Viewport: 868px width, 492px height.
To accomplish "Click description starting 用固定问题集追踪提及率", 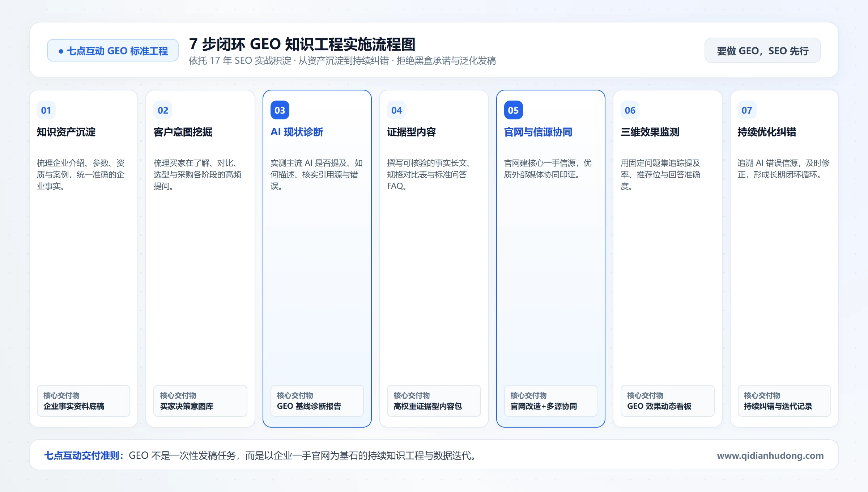I will tap(660, 174).
